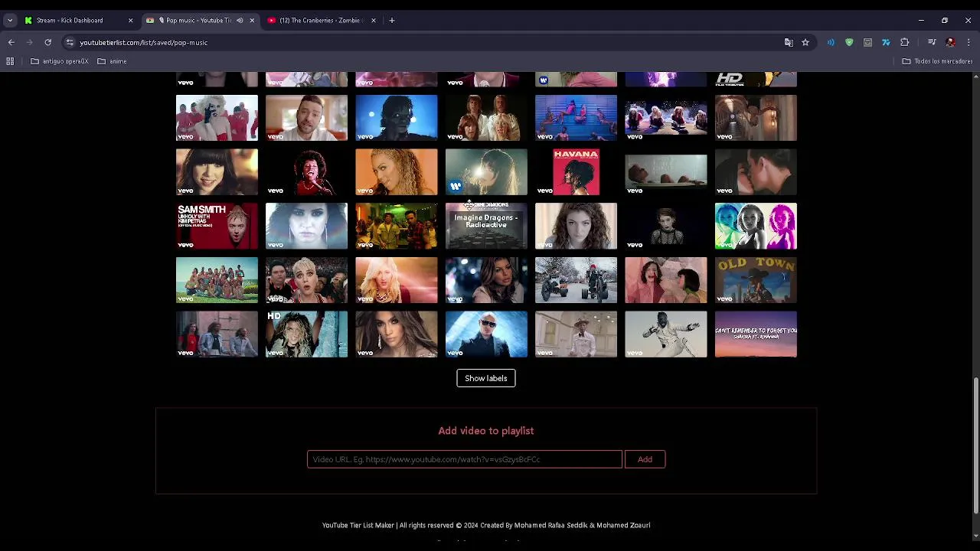The width and height of the screenshot is (980, 551).
Task: Select Can't Remember to Forget You thumbnail
Action: [x=756, y=334]
